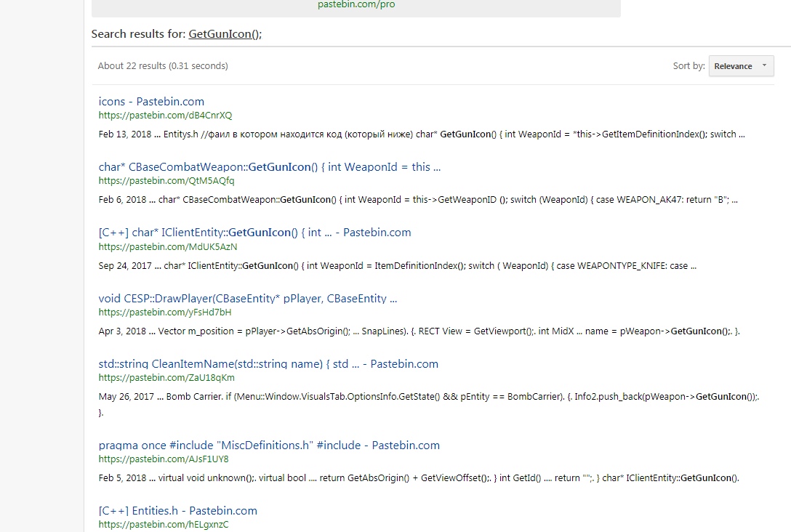Click the 'Sort by:' label
The image size is (791, 532).
(x=688, y=66)
